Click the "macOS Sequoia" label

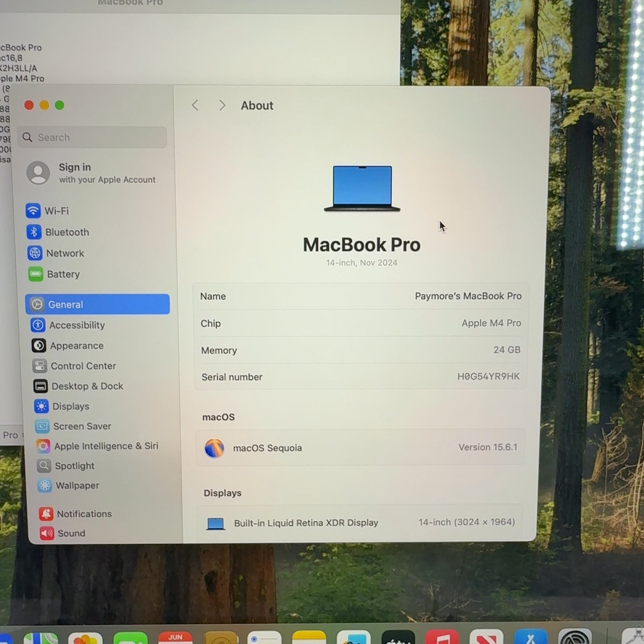point(267,448)
